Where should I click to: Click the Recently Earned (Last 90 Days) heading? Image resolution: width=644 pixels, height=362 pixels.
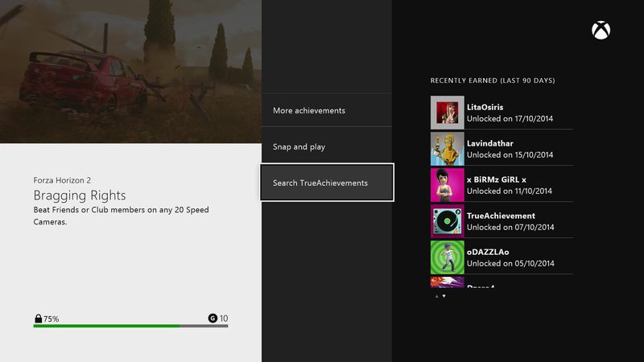[493, 80]
